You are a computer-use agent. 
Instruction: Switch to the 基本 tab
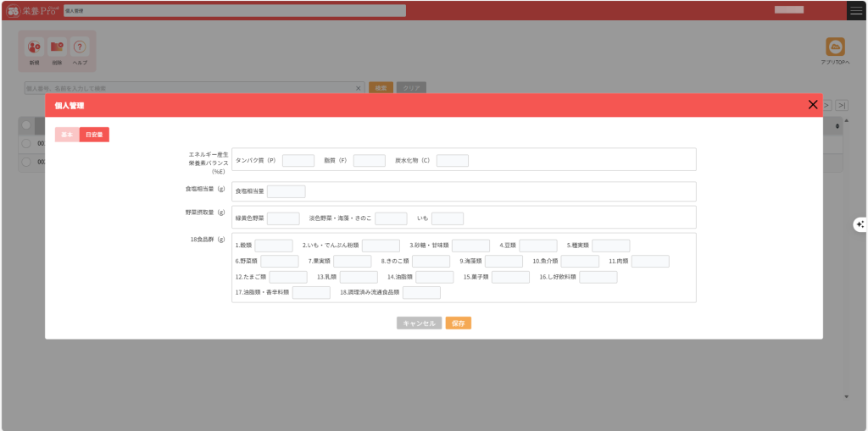tap(67, 135)
